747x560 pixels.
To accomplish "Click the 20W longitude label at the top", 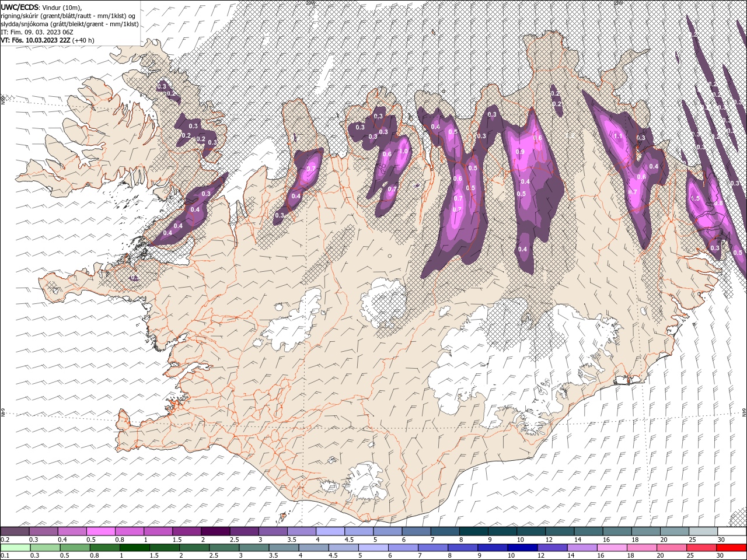I will 309,2.
